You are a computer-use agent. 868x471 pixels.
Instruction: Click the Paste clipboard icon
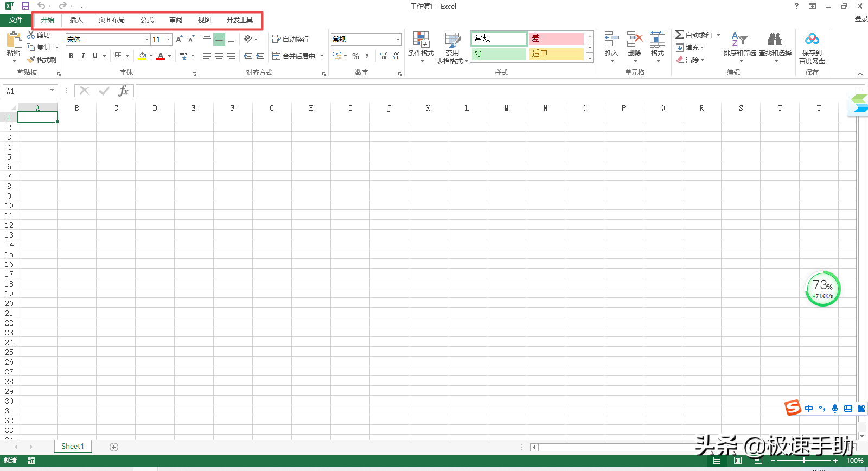click(x=14, y=40)
